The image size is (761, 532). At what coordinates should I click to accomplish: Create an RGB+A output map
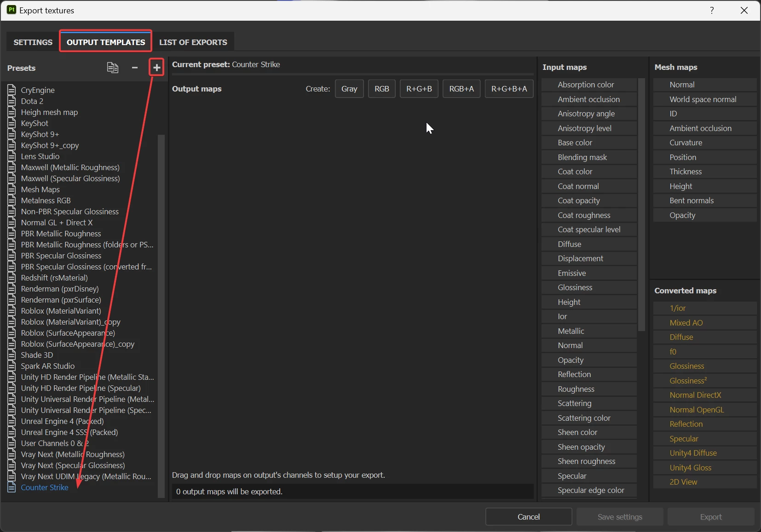tap(461, 89)
